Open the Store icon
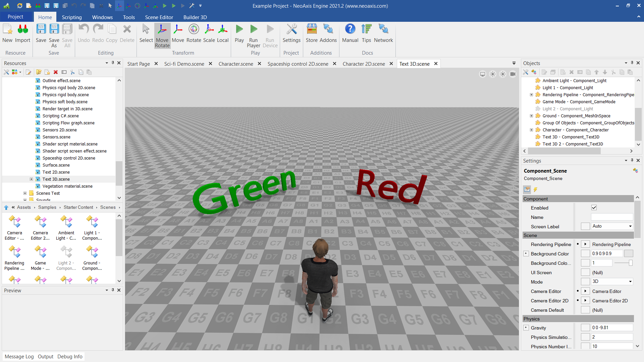This screenshot has height=362, width=644. point(311,33)
